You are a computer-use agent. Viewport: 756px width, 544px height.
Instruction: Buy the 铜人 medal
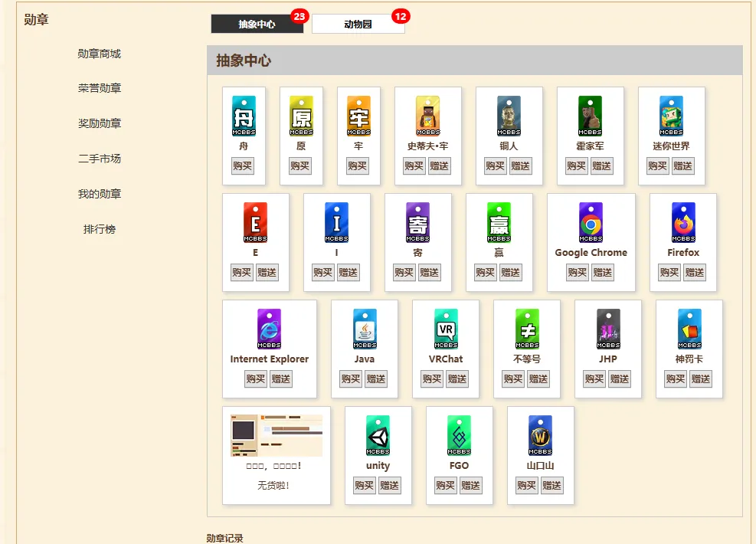pyautogui.click(x=495, y=166)
